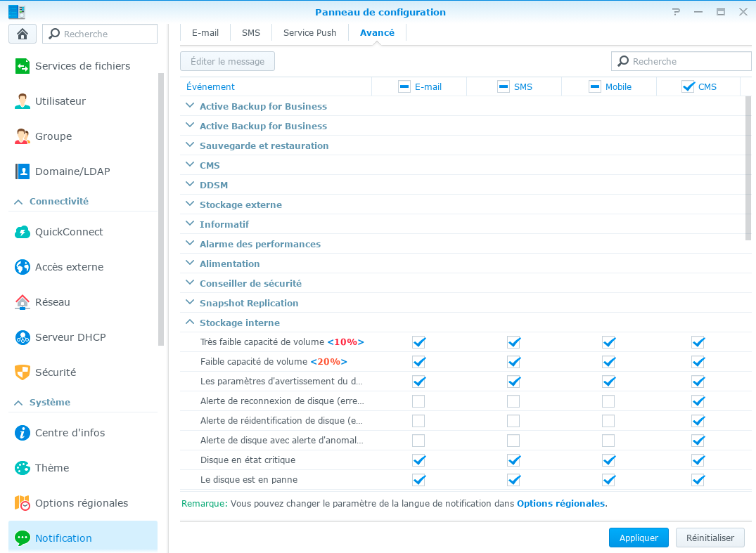
Task: Open Services de fichiers icon
Action: tap(23, 66)
